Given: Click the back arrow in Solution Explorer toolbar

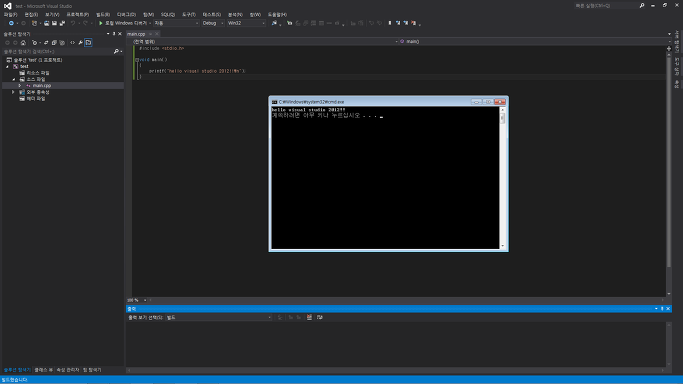Looking at the screenshot, I should click(7, 43).
